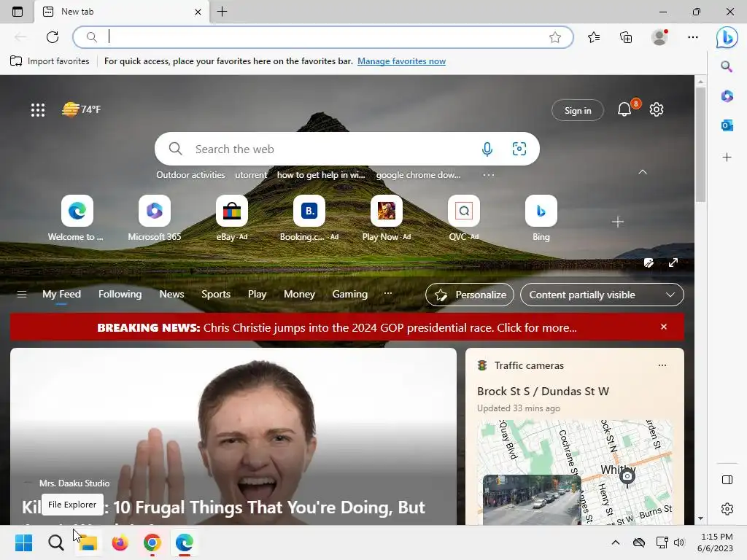The image size is (747, 560).
Task: Expand the Content partially visible dropdown
Action: 602,295
